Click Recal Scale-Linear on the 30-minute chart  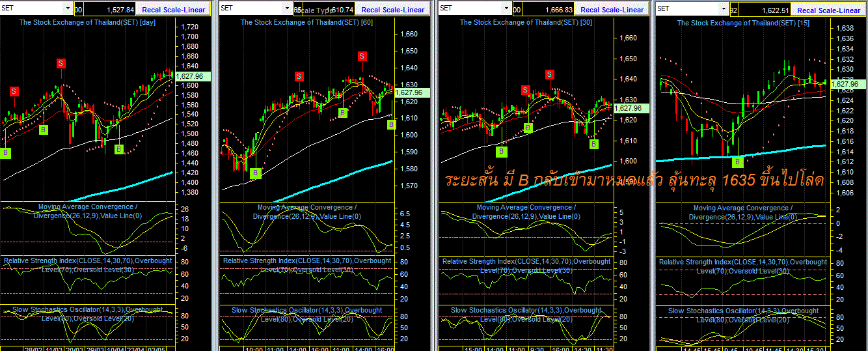[x=612, y=9]
